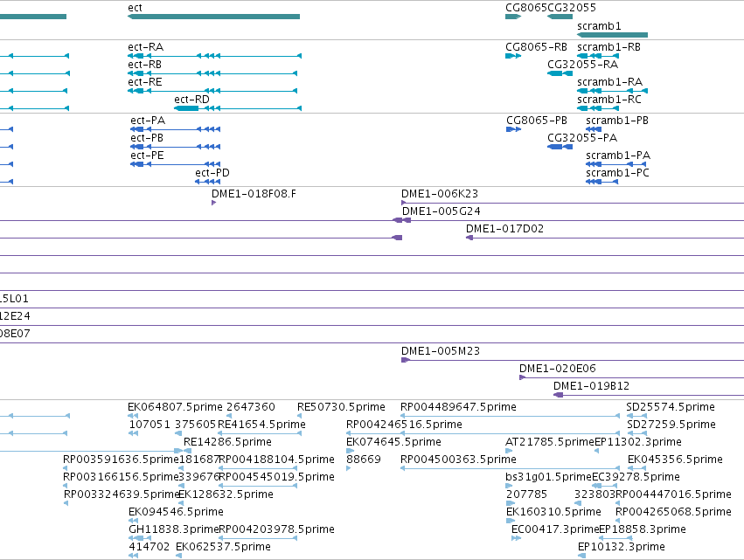Select the scramb1-RA transcript

(612, 91)
